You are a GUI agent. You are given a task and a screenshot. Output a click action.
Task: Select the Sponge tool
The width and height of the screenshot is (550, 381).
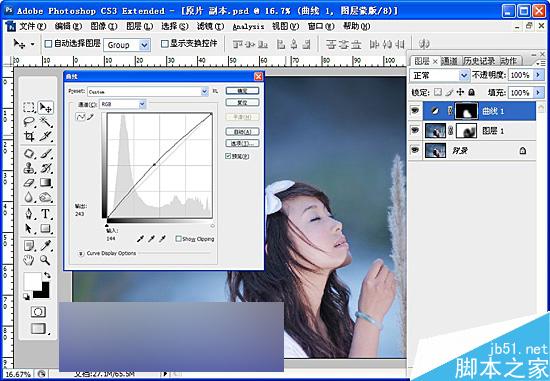click(x=46, y=198)
